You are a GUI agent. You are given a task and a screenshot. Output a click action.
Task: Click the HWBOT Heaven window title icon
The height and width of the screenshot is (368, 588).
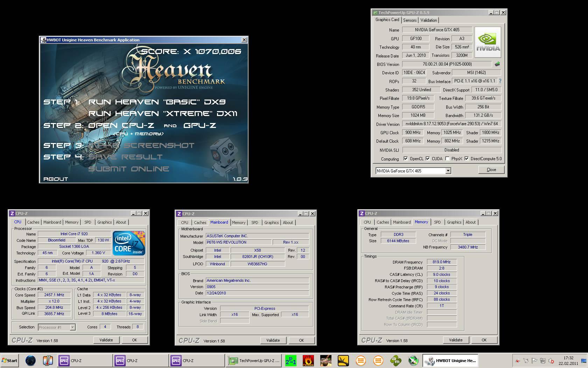pyautogui.click(x=43, y=40)
